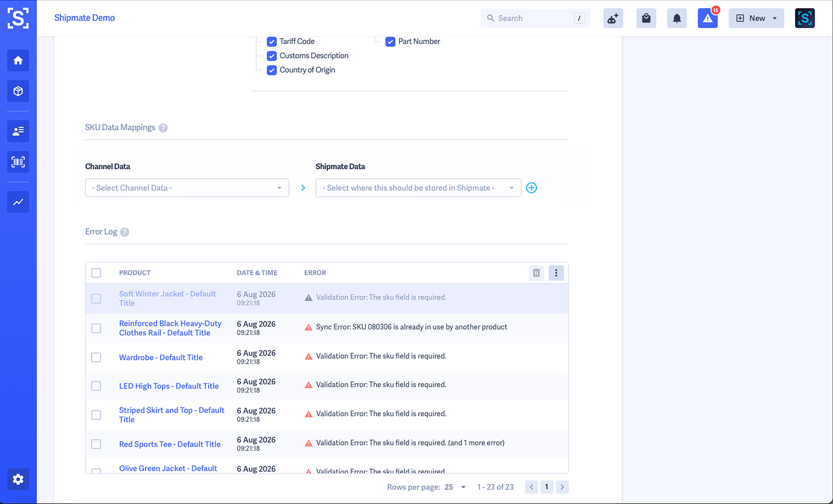Screen dimensions: 833x504
Task: Open the alerts triangle with 15 badge
Action: pyautogui.click(x=708, y=18)
